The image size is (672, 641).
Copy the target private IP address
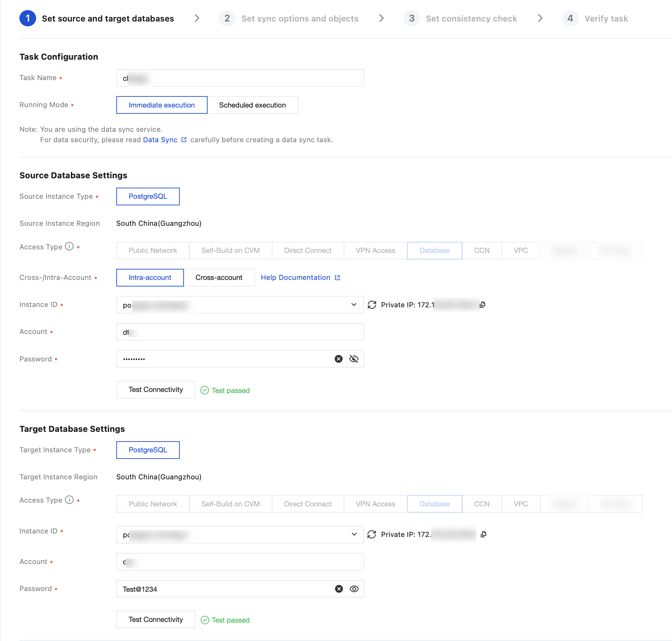[483, 534]
